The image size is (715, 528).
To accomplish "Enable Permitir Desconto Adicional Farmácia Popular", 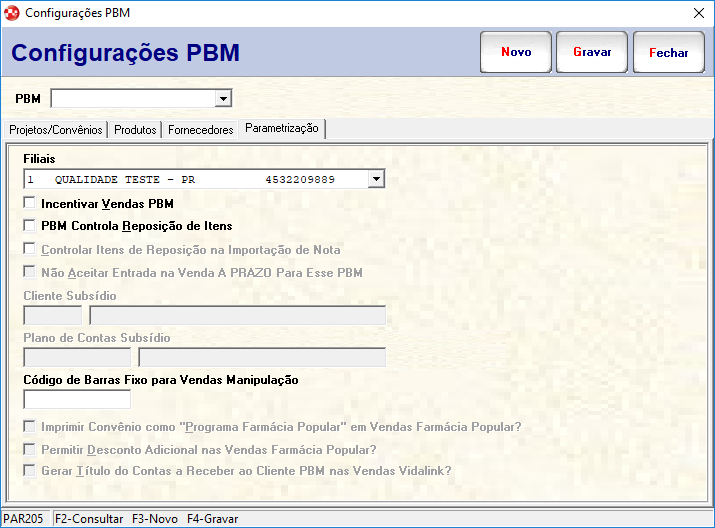I will tap(30, 449).
